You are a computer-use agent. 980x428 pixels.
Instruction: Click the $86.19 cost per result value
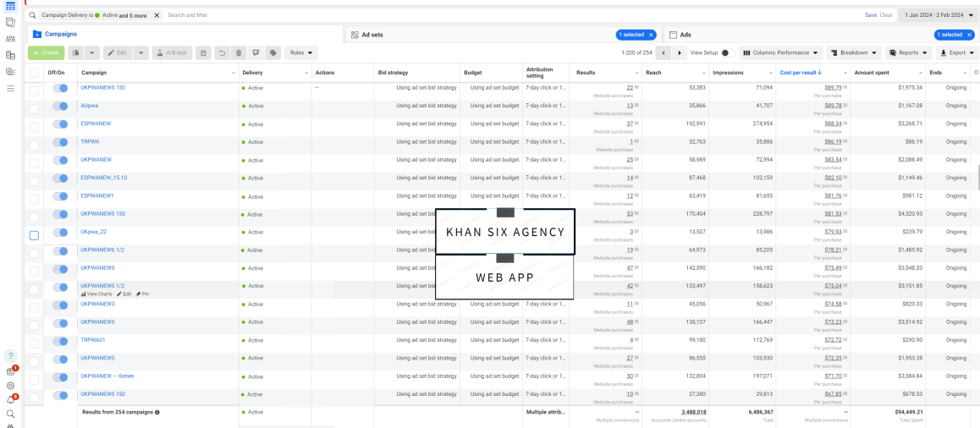pyautogui.click(x=833, y=142)
